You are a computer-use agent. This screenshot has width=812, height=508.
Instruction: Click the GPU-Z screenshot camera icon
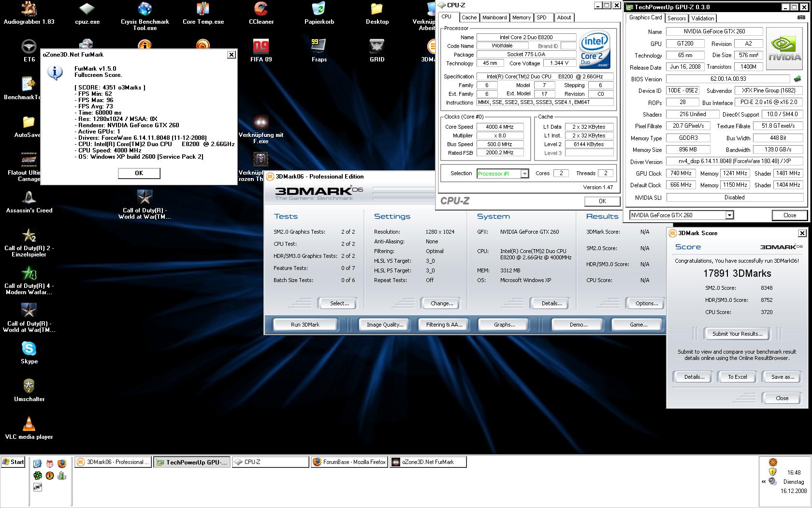801,17
